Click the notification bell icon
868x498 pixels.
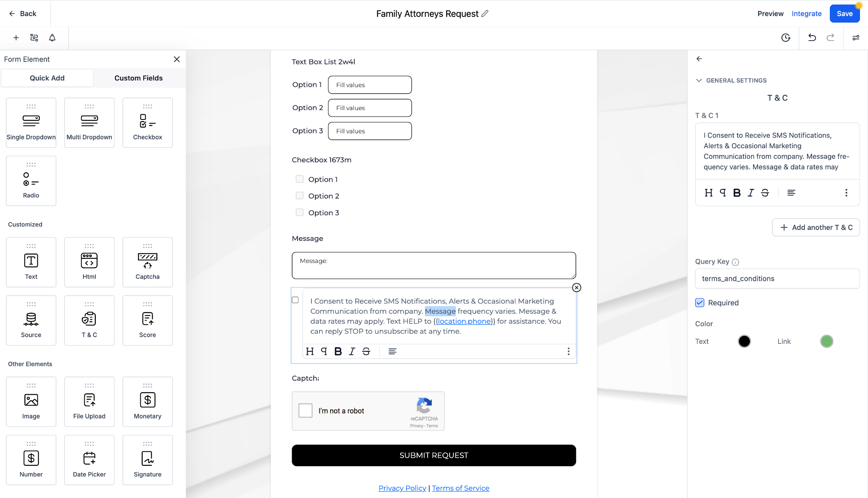coord(52,38)
